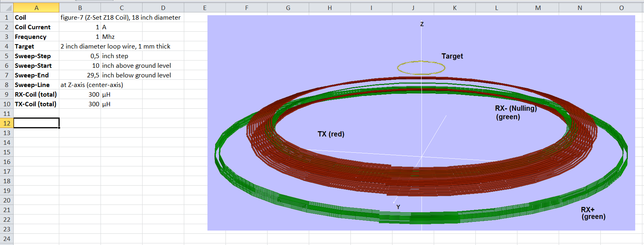Select column M header
Viewport: 644px width, 245px height.
click(x=538, y=8)
